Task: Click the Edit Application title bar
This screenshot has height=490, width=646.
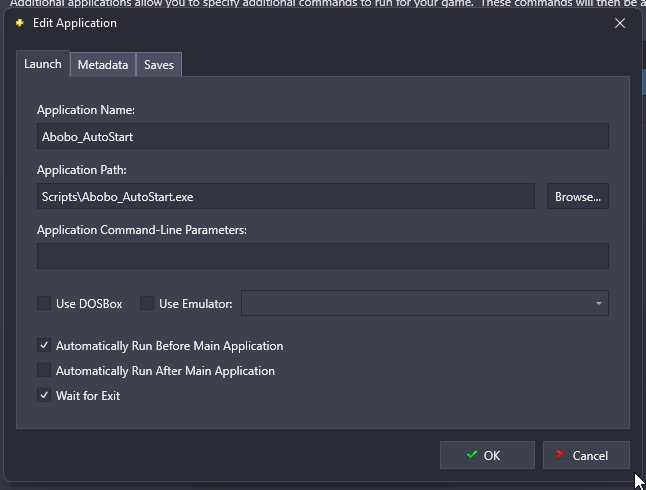Action: 300,23
